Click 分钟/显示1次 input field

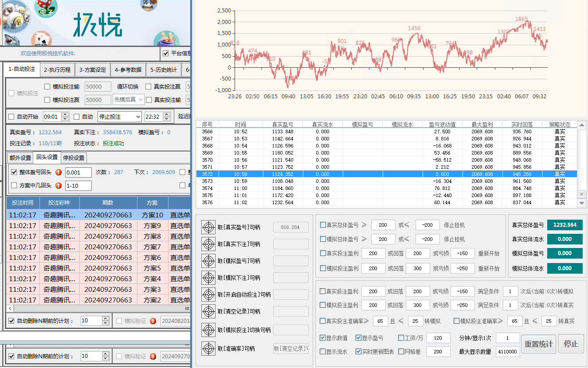[508, 338]
